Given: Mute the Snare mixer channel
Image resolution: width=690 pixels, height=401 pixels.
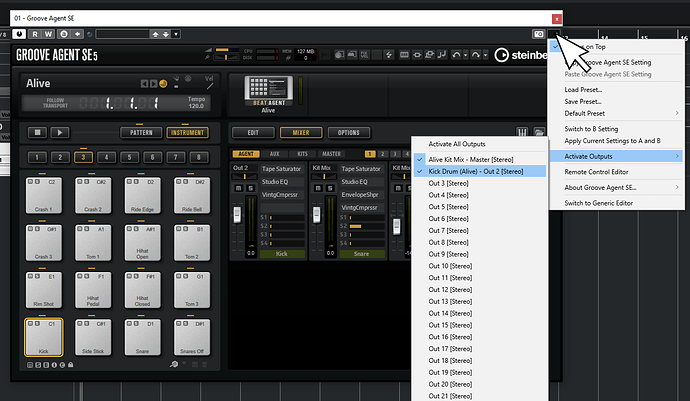Looking at the screenshot, I should [x=318, y=188].
